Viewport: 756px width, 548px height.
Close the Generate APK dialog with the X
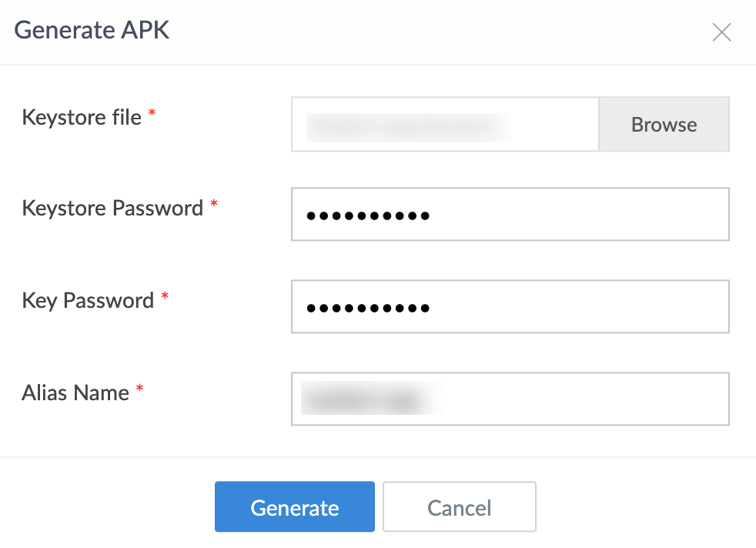pyautogui.click(x=721, y=32)
